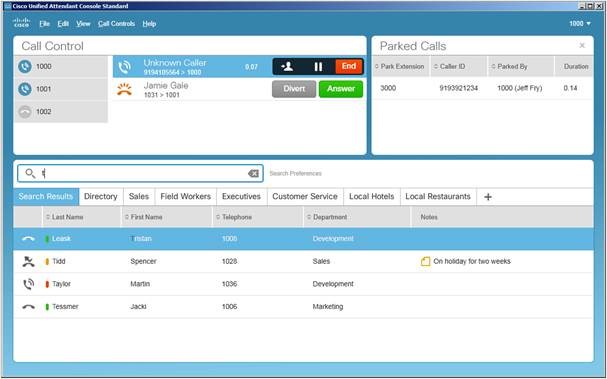This screenshot has height=379, width=607.
Task: Click on-call icon for Taylor
Action: coord(28,284)
